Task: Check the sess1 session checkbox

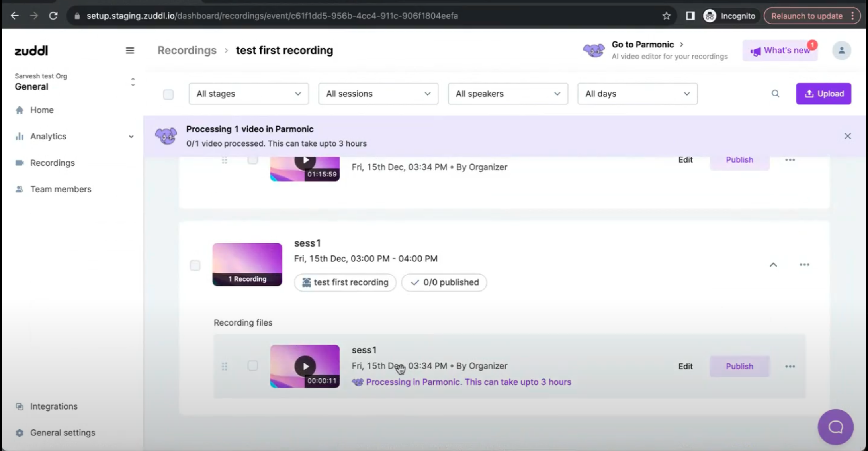Action: click(x=195, y=265)
